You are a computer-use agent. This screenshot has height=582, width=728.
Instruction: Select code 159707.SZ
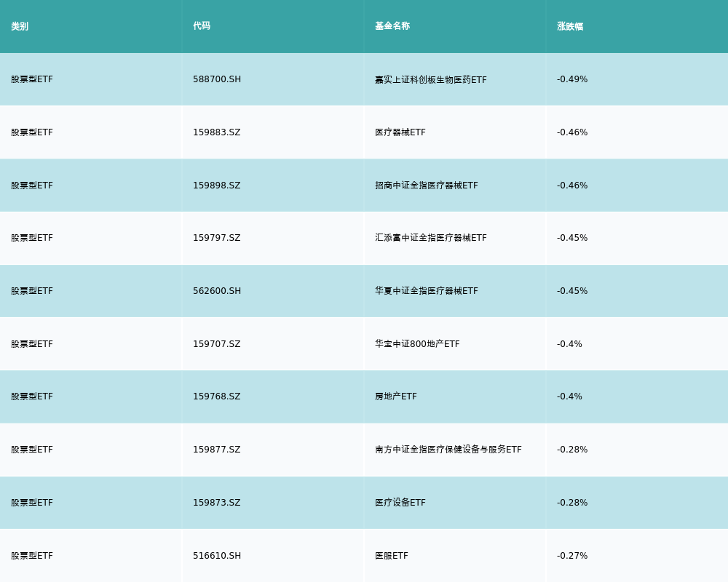pyautogui.click(x=216, y=344)
